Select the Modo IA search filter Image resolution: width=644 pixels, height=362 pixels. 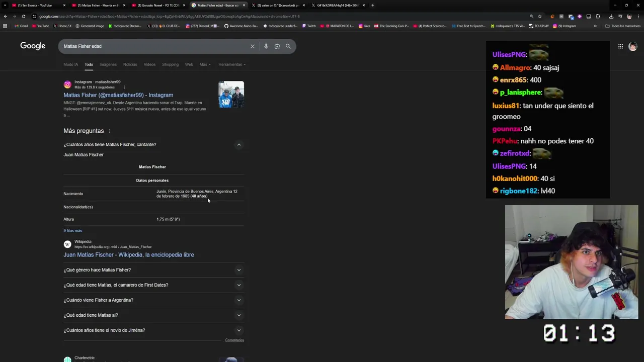[x=71, y=64]
